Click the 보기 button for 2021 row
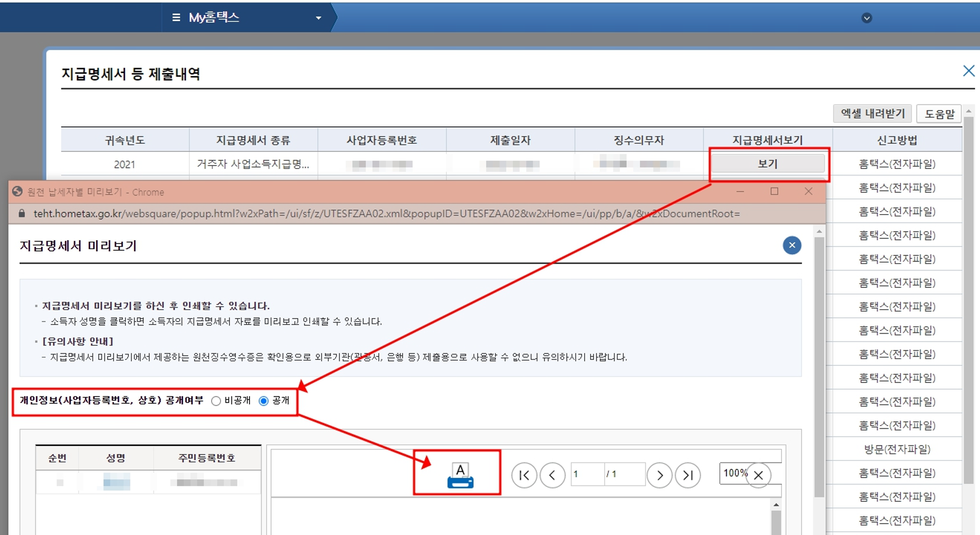This screenshot has width=980, height=535. click(767, 164)
